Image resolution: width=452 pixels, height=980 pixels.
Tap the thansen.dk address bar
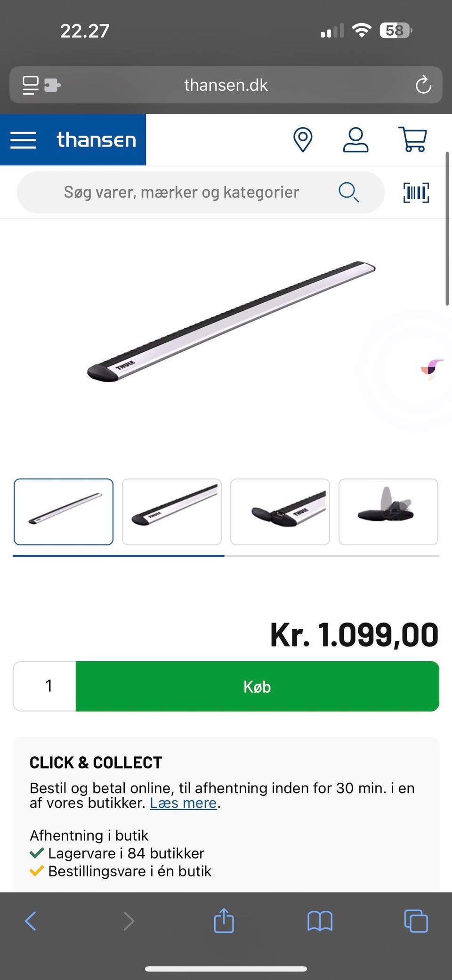tap(226, 85)
